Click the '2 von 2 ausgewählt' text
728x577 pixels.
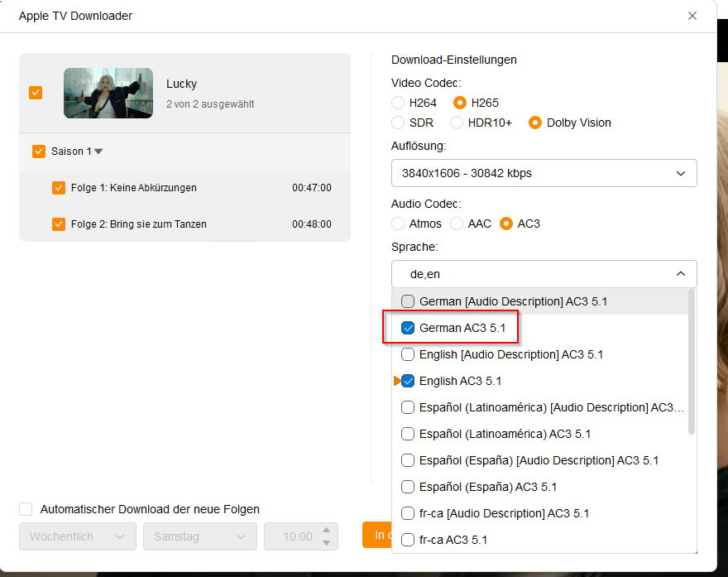click(210, 104)
